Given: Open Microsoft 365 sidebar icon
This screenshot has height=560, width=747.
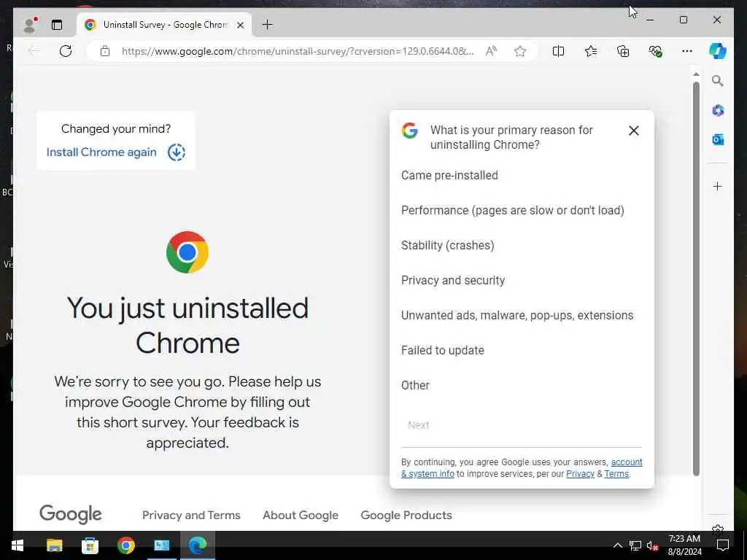Looking at the screenshot, I should coord(718,111).
